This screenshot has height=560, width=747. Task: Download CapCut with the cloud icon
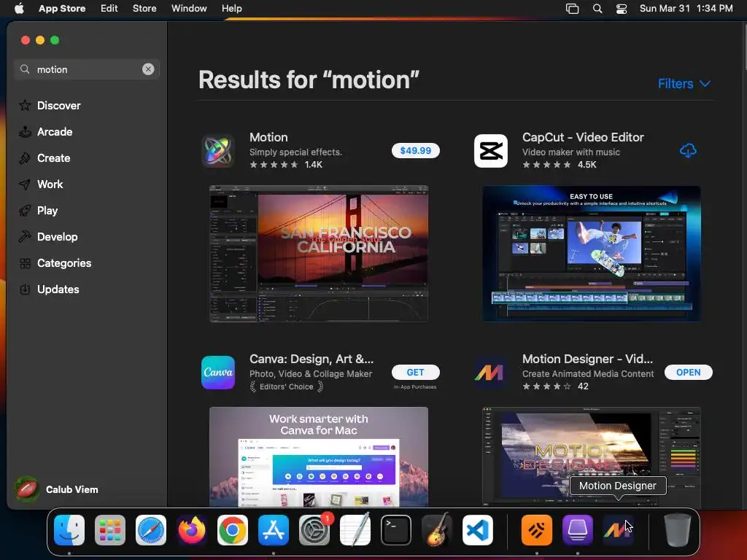(x=688, y=151)
